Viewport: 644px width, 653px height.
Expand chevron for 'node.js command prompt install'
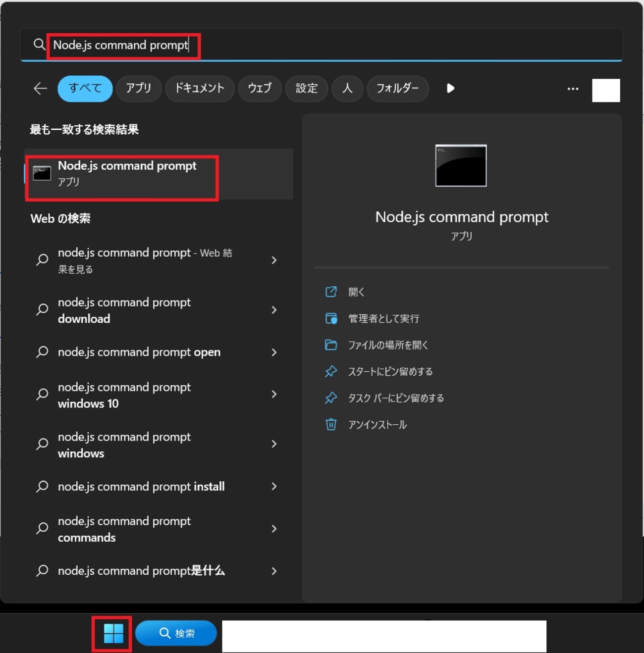tap(274, 487)
